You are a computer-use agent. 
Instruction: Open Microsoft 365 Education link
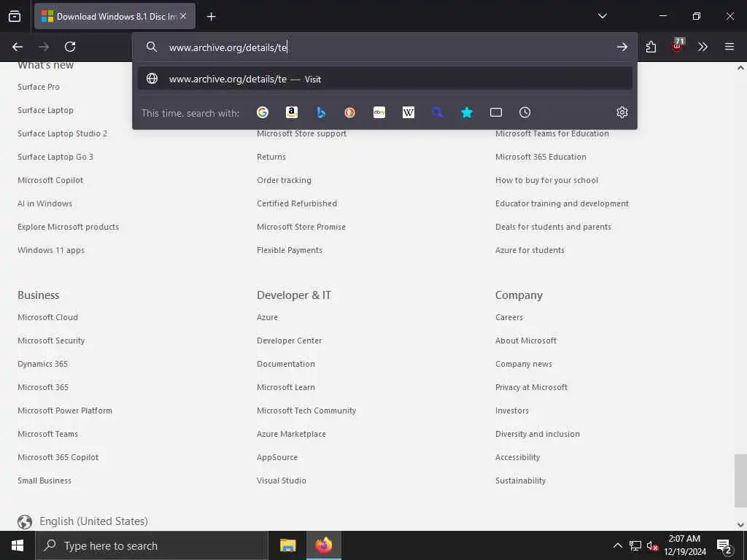tap(541, 157)
